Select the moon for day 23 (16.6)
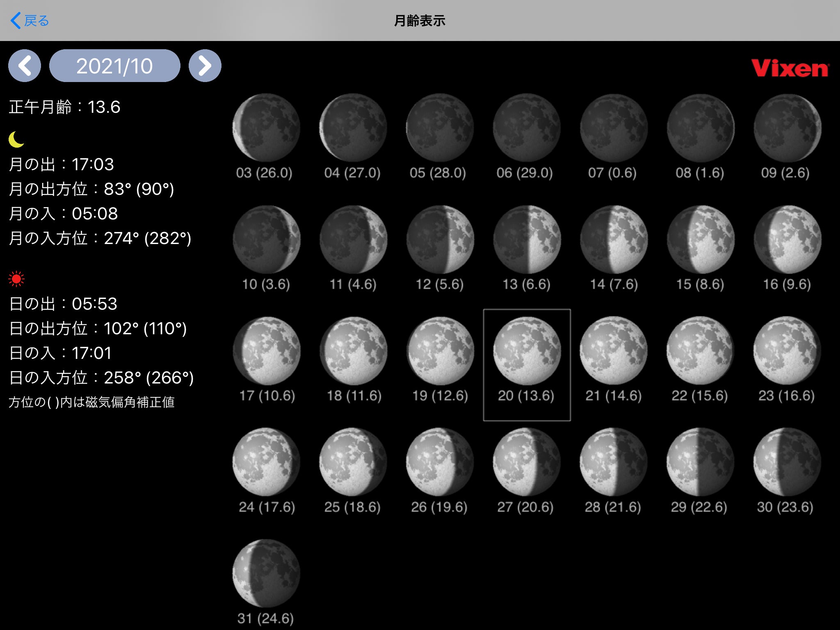840x630 pixels. (787, 351)
